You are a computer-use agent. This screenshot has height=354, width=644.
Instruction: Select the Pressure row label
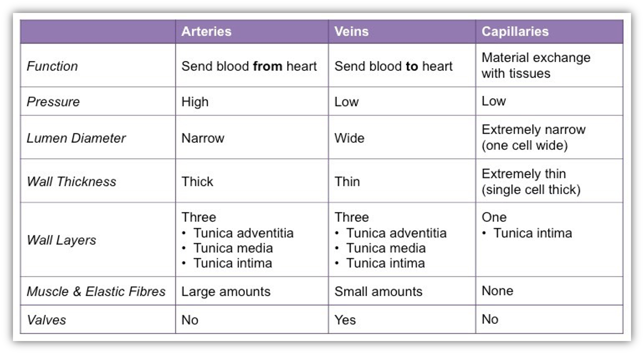tap(53, 101)
